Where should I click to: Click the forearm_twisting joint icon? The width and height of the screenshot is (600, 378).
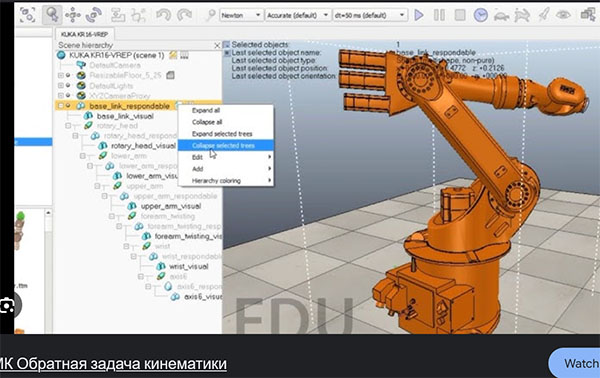coord(132,216)
